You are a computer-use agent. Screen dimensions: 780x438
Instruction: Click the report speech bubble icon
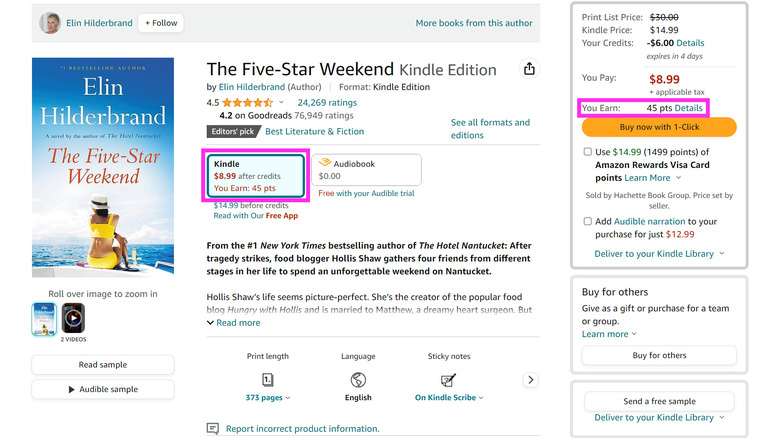(213, 429)
